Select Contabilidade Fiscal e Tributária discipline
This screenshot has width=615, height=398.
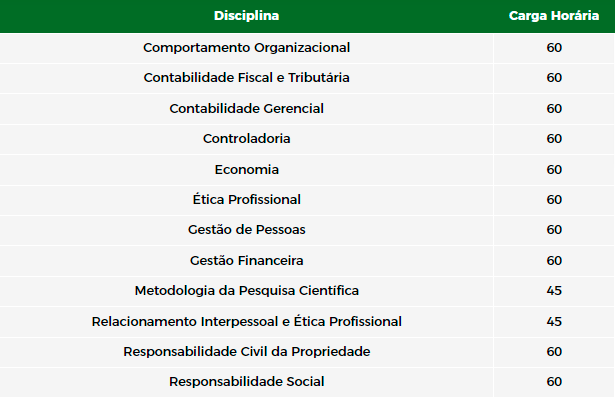(x=246, y=78)
